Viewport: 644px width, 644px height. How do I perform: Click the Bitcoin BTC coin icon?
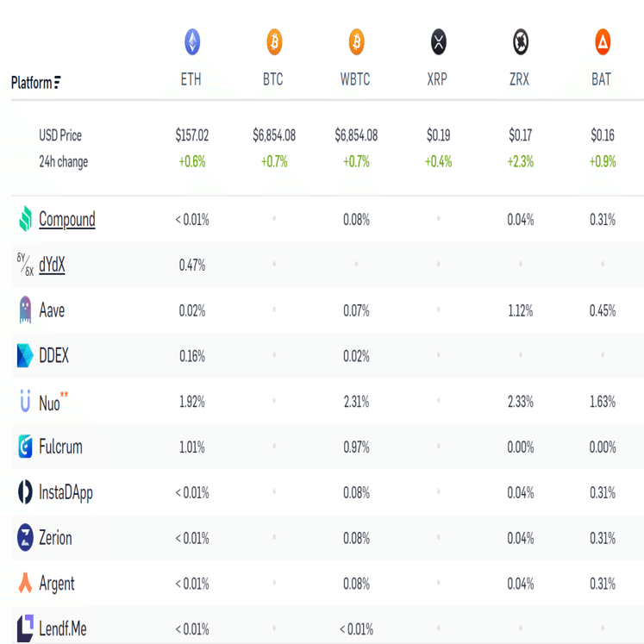coord(273,41)
